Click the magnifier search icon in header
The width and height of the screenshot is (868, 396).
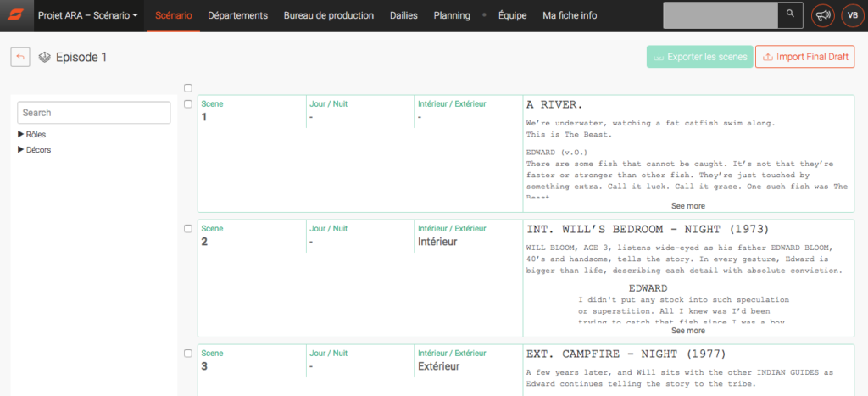click(790, 15)
